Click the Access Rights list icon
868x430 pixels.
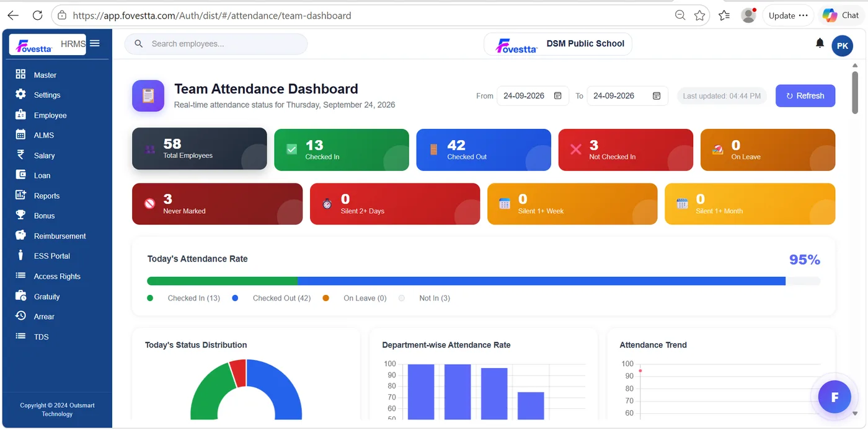click(x=20, y=276)
